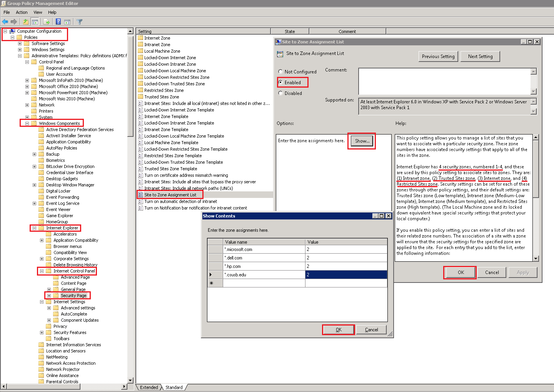The width and height of the screenshot is (554, 392).
Task: Click the Back arrow toolbar icon
Action: 5,22
